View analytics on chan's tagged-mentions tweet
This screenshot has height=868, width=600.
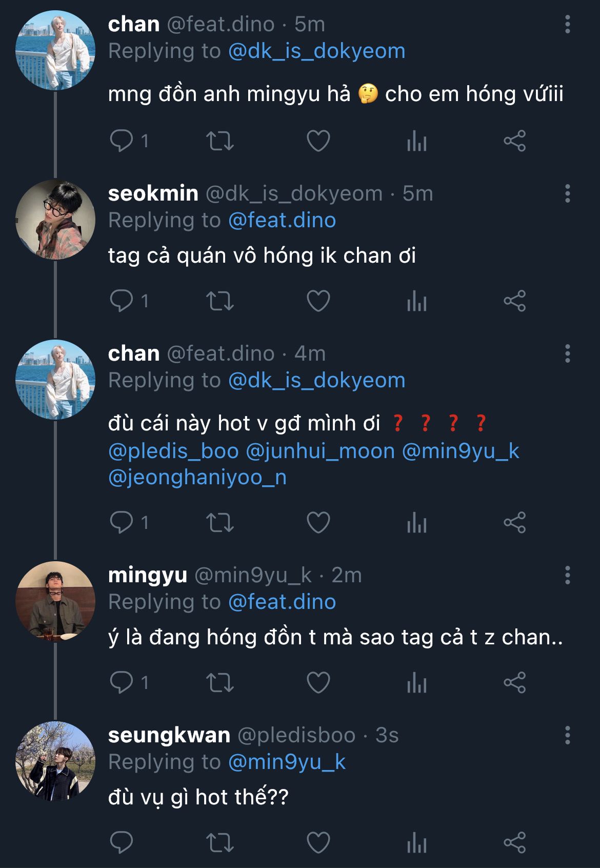tap(416, 523)
